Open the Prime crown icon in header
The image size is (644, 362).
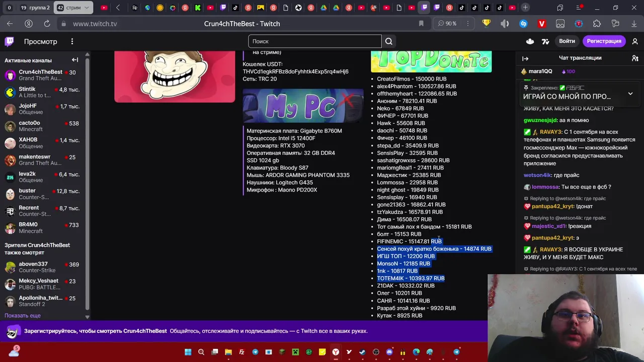click(530, 41)
